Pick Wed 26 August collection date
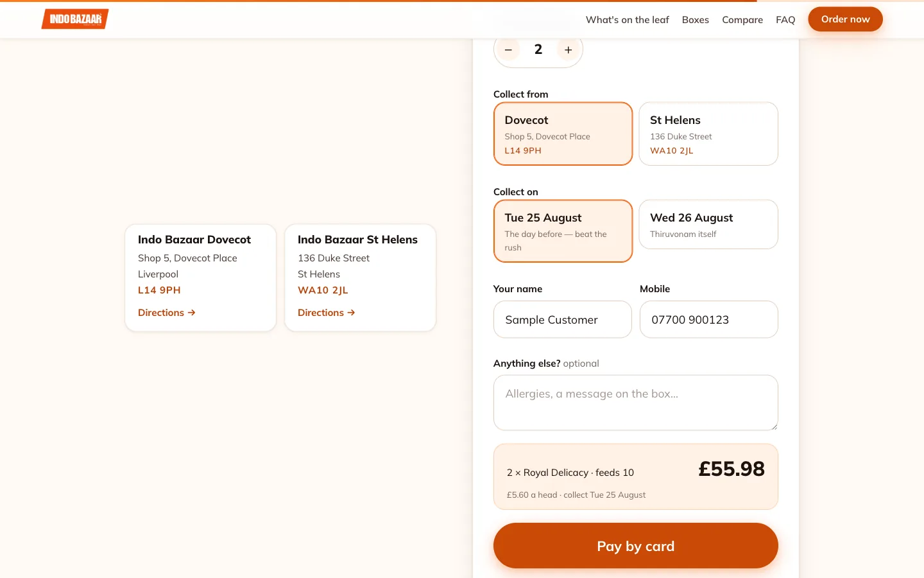 pos(708,224)
